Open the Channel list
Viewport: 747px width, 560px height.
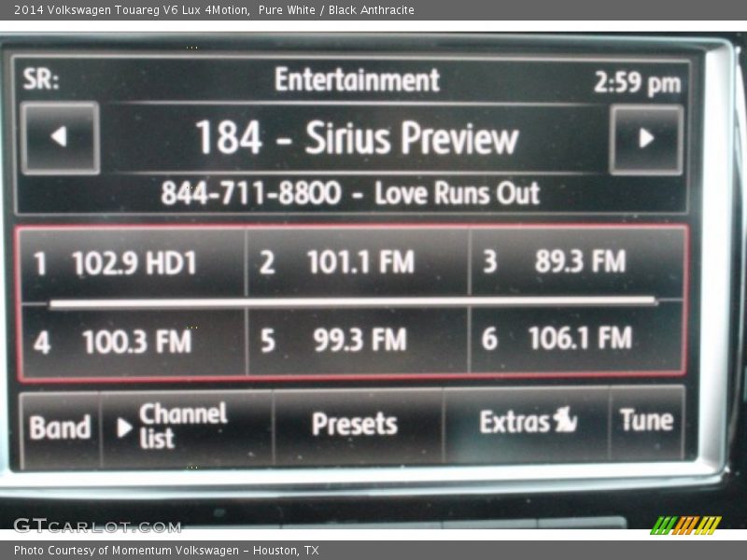point(187,427)
